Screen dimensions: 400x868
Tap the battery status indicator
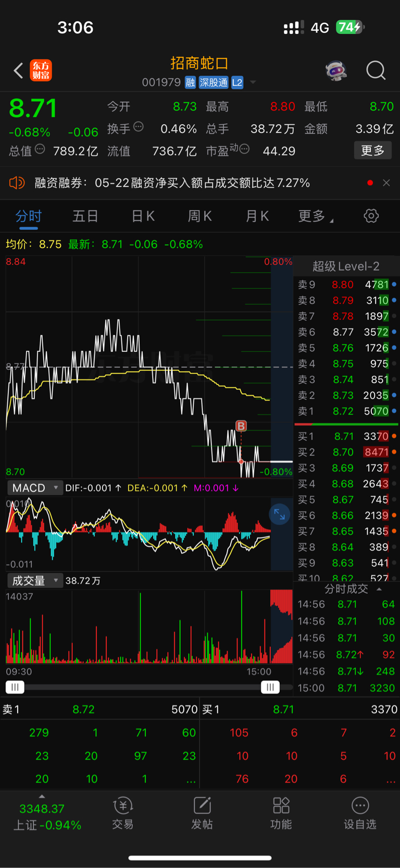[x=350, y=27]
